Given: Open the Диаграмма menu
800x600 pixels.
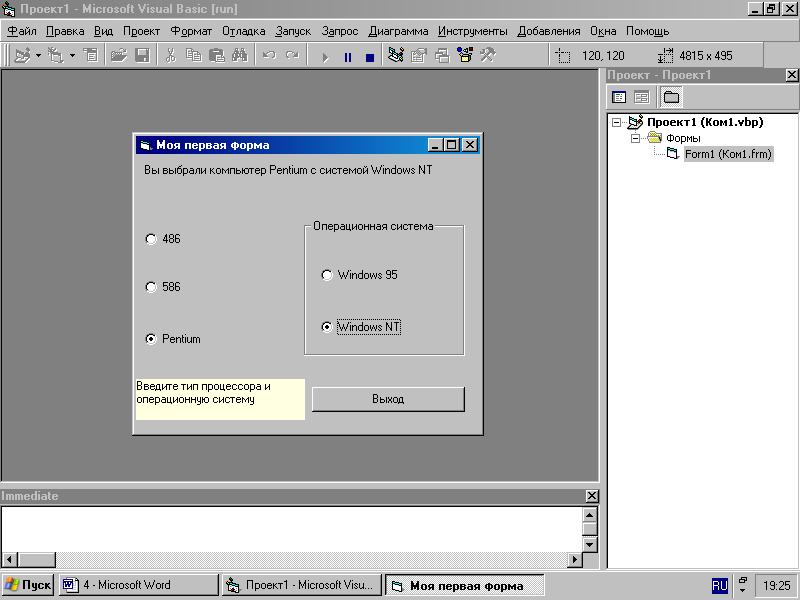Looking at the screenshot, I should click(398, 31).
